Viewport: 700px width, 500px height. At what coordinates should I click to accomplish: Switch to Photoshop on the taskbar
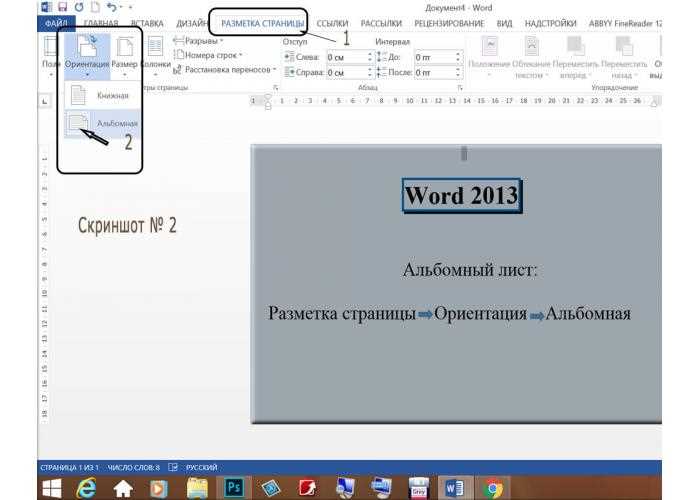[234, 488]
